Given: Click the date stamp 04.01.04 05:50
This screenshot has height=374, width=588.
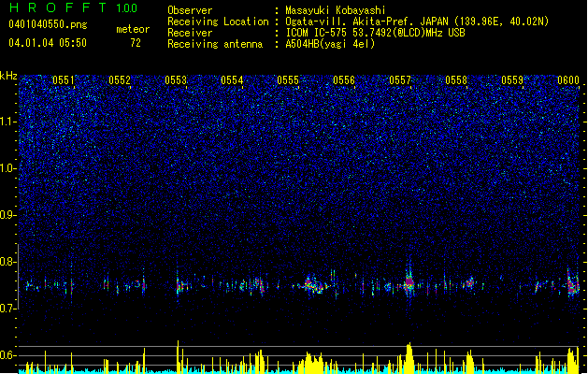Looking at the screenshot, I should pyautogui.click(x=48, y=43).
